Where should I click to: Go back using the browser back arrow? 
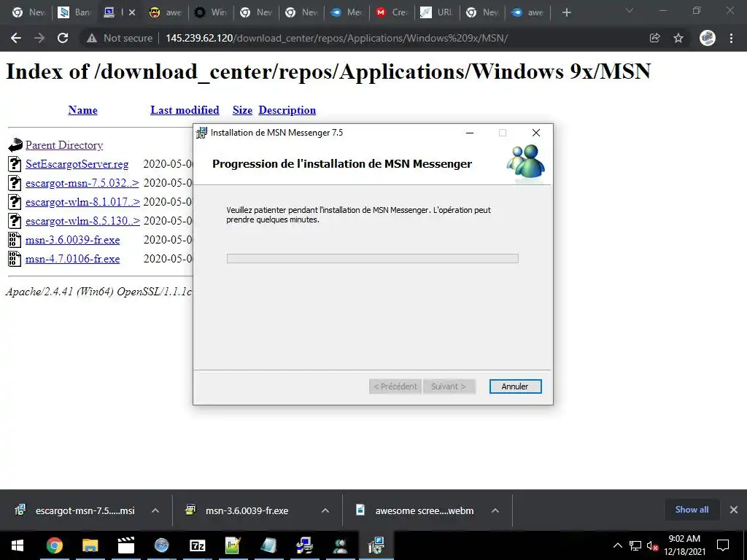click(x=16, y=38)
